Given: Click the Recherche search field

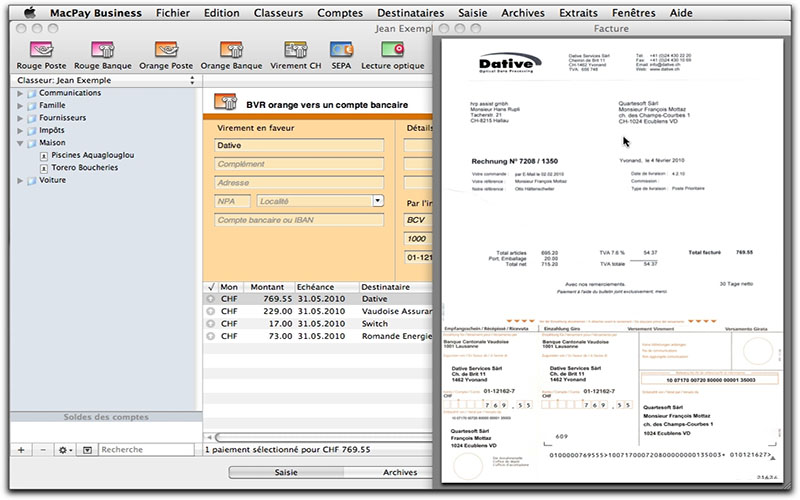Looking at the screenshot, I should coord(146,449).
